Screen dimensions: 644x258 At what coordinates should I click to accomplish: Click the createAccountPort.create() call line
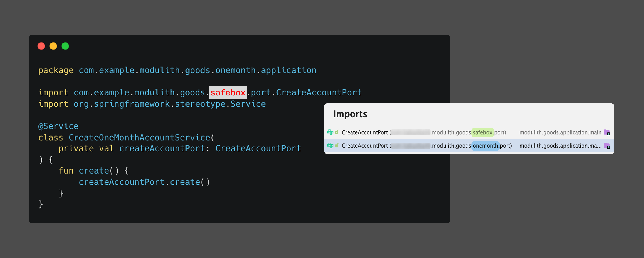click(x=144, y=182)
